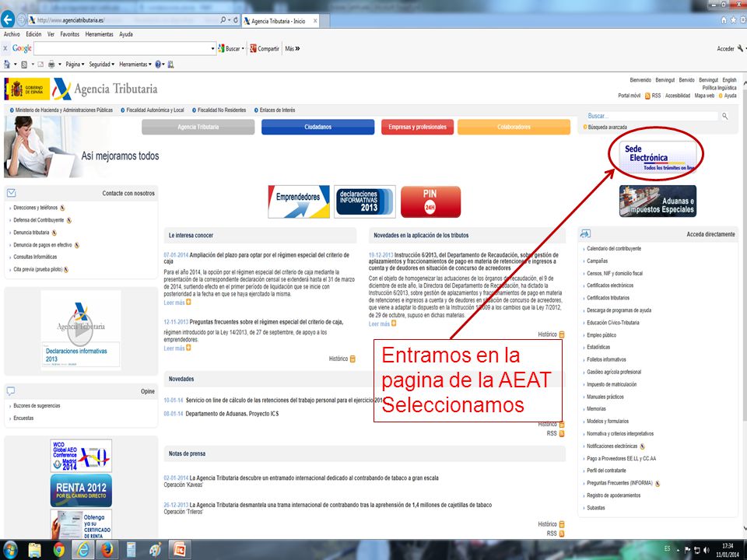Click the RSS feeds icon in command bar

(24, 65)
